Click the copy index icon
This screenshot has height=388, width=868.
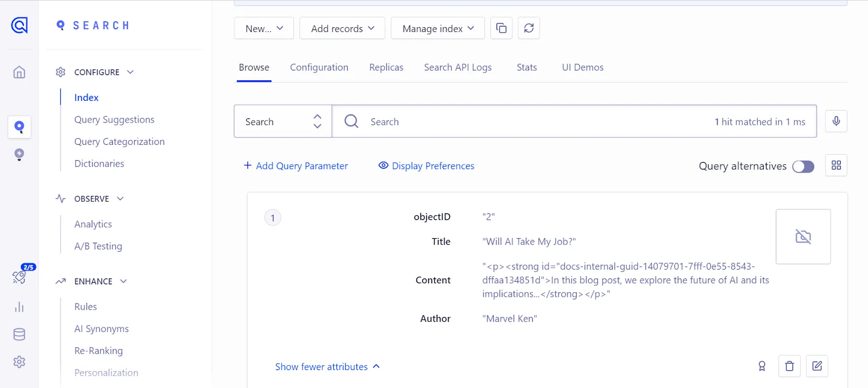[501, 28]
